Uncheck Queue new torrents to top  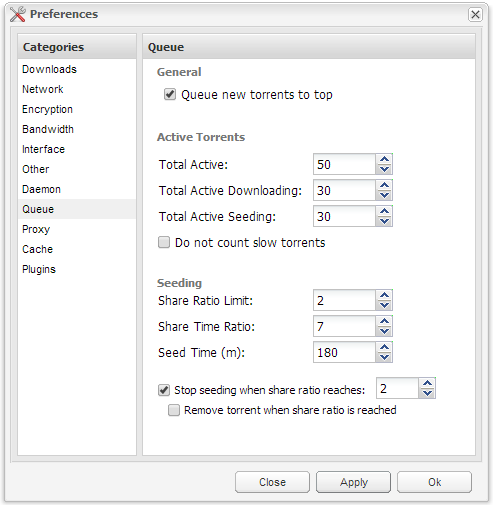(x=170, y=94)
